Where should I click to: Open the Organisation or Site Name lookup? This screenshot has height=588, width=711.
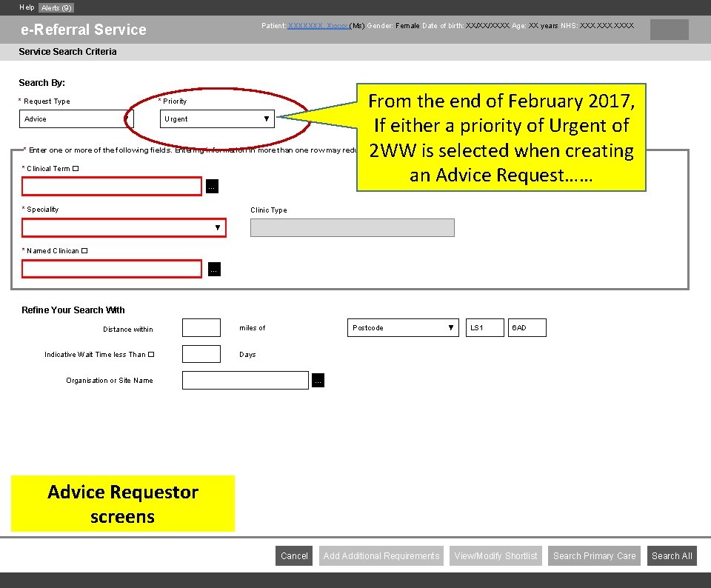(318, 380)
